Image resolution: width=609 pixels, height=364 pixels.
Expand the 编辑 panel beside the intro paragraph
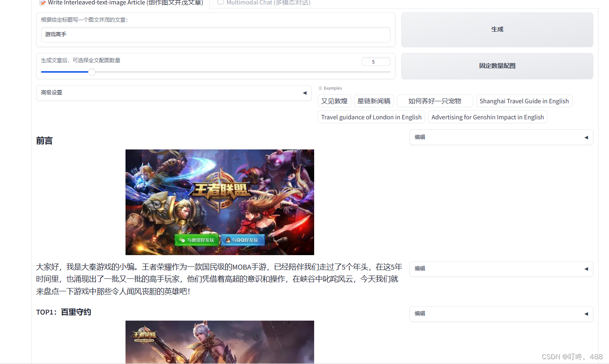click(x=501, y=269)
